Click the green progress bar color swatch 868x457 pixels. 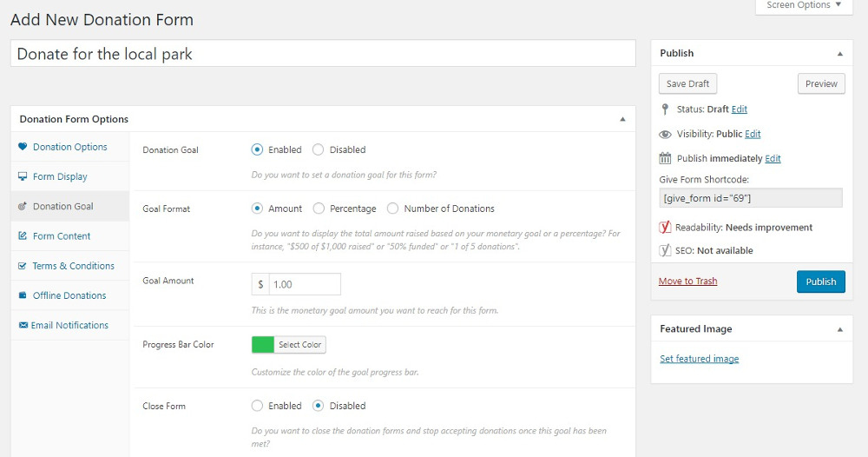pyautogui.click(x=263, y=345)
